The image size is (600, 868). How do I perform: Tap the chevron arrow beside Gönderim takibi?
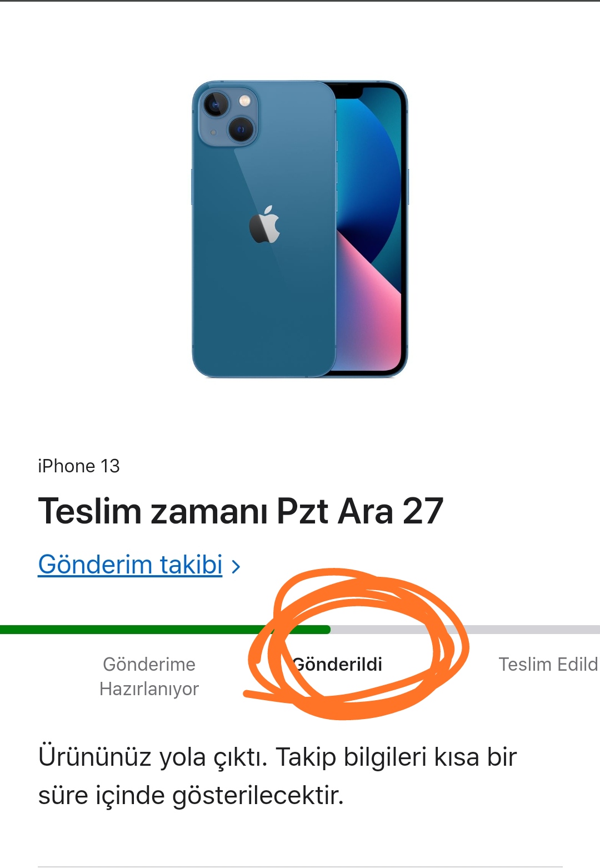tap(236, 567)
